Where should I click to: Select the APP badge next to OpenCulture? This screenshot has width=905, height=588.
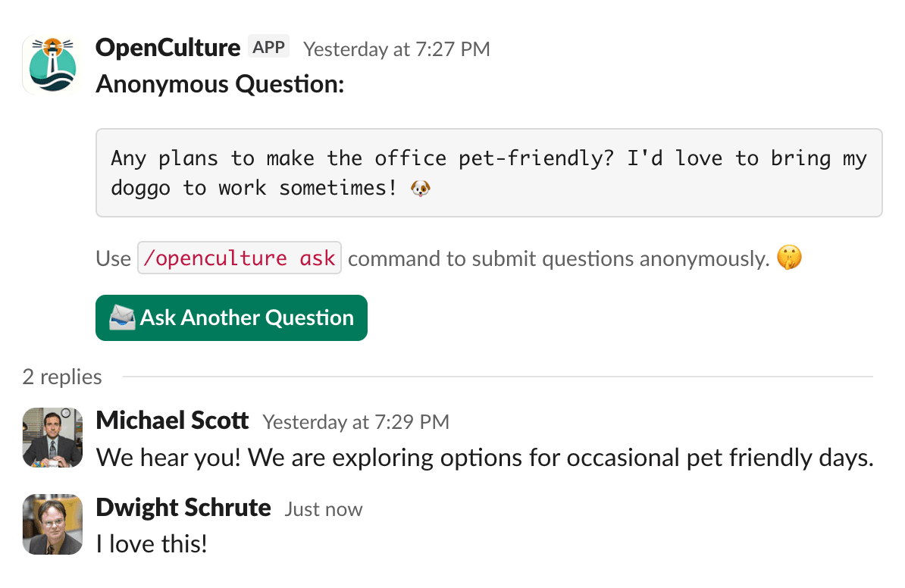click(x=268, y=45)
